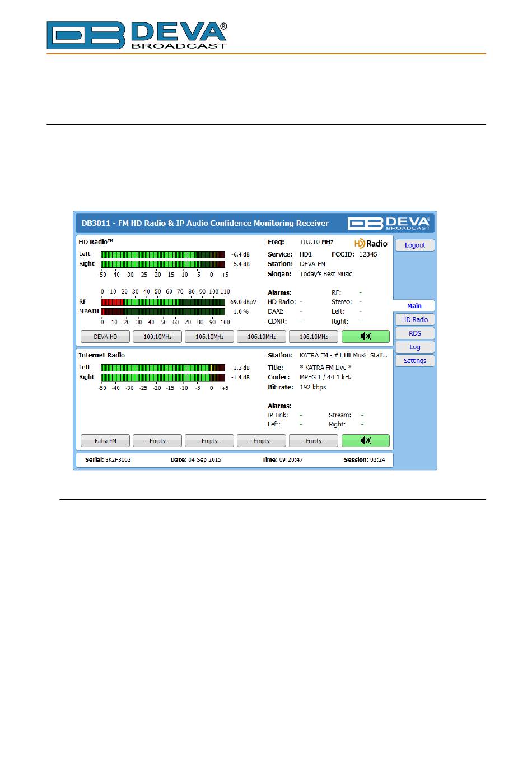Click the Internet Radio Left level meter
This screenshot has height=758, width=532.
point(163,368)
